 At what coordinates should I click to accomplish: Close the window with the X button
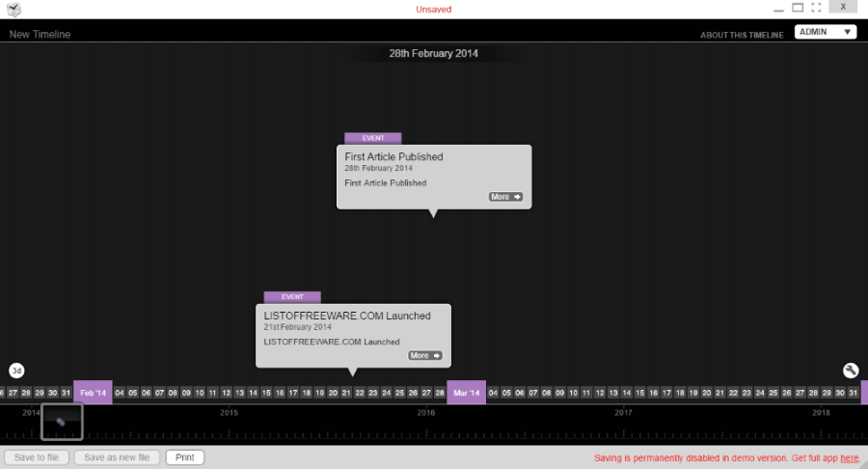pos(843,7)
